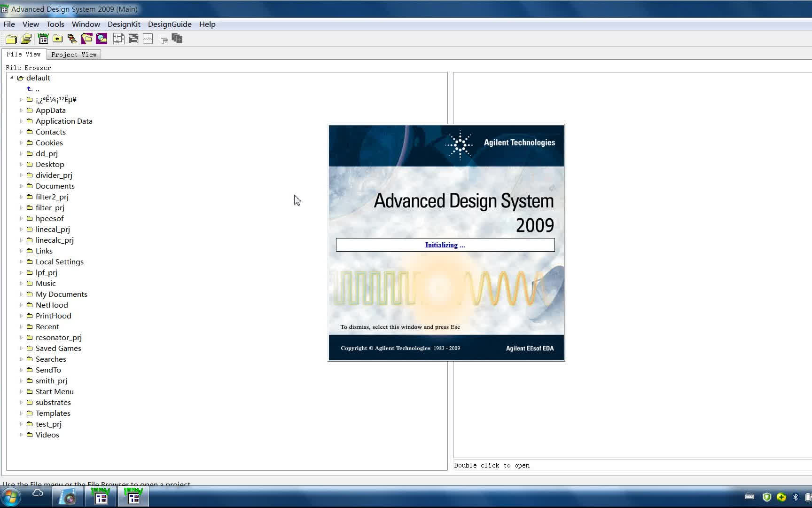Click the 'Double click to open' hint text

point(492,465)
